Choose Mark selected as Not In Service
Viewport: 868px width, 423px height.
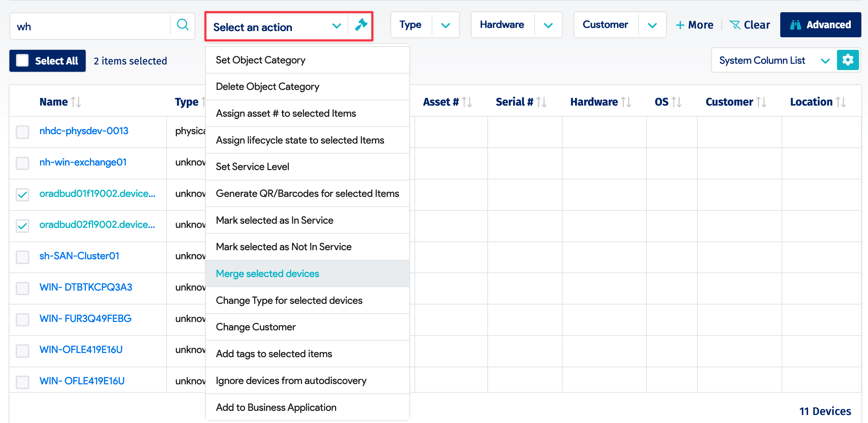click(308, 247)
